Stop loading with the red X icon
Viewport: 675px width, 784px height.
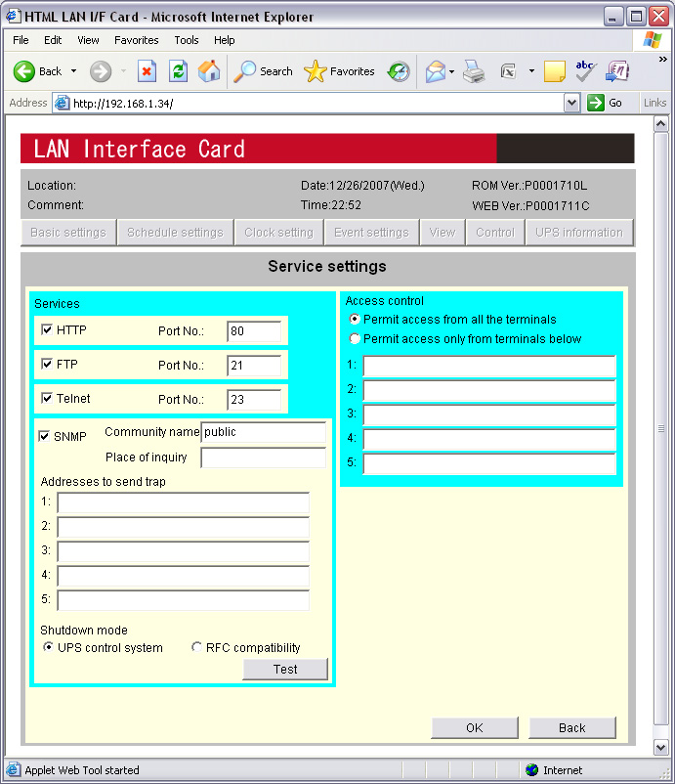[147, 71]
